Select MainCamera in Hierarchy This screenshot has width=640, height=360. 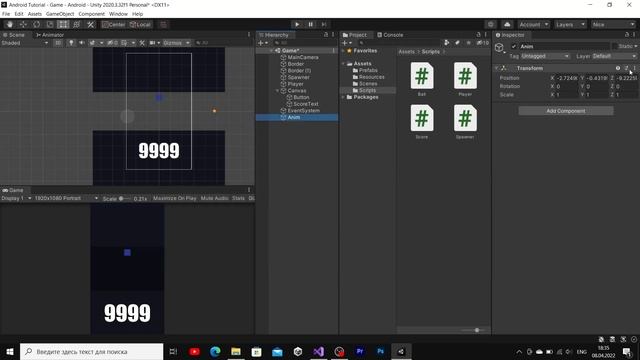pos(303,58)
